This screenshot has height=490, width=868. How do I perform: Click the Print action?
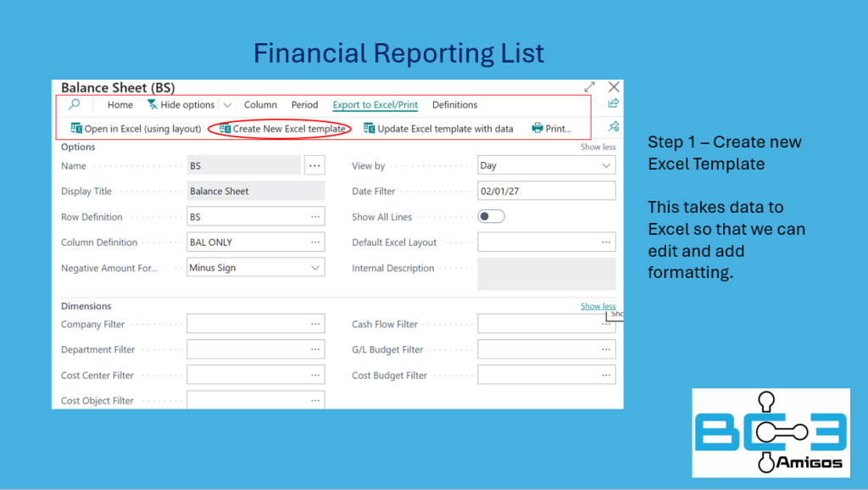tap(551, 129)
